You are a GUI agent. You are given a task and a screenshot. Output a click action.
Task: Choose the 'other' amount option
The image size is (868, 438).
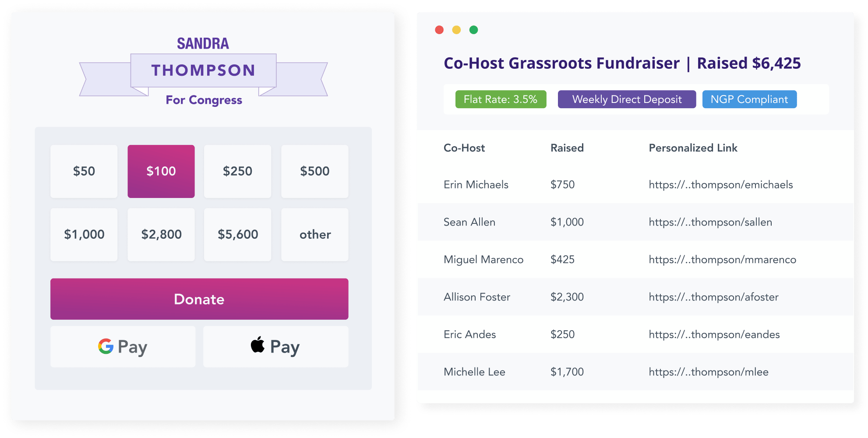click(x=314, y=234)
